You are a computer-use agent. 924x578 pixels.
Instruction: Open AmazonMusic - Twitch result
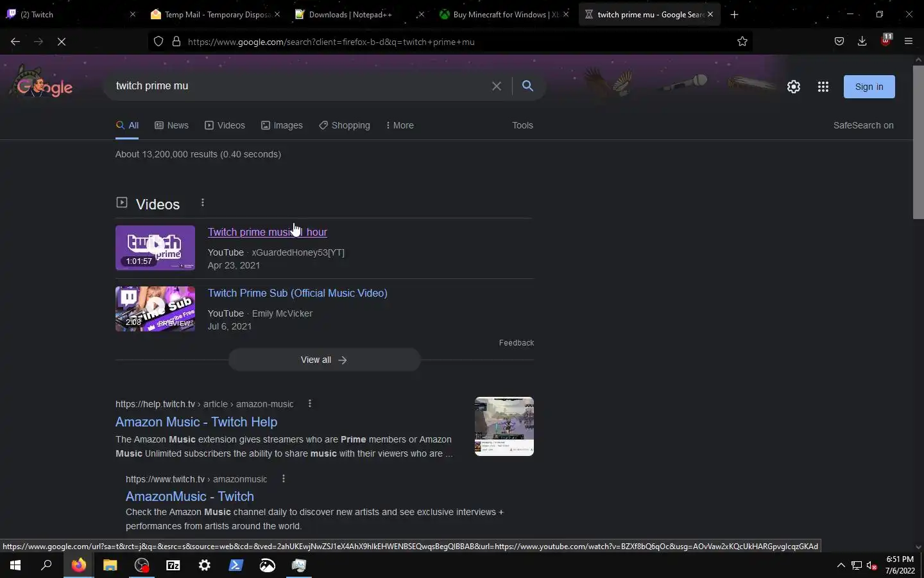190,496
